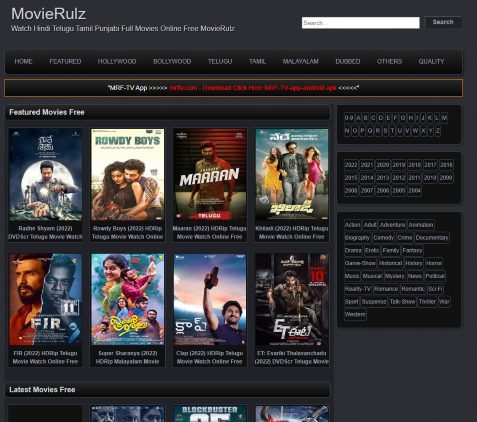Select the Game-Show genre tag
477x422 pixels.
pyautogui.click(x=360, y=263)
